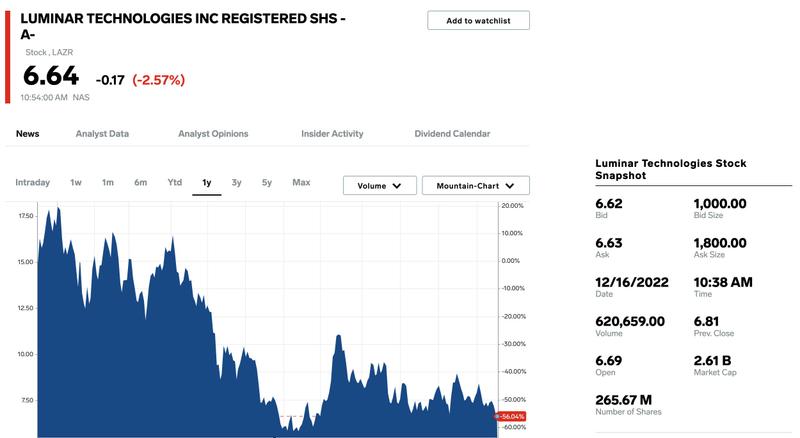The width and height of the screenshot is (800, 438).
Task: Click the Stock, LAZR ticker label
Action: click(x=49, y=52)
